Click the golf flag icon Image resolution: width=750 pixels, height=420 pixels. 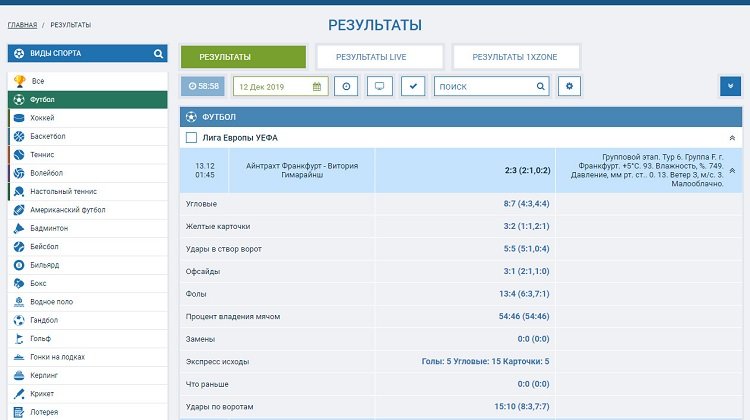pyautogui.click(x=19, y=339)
